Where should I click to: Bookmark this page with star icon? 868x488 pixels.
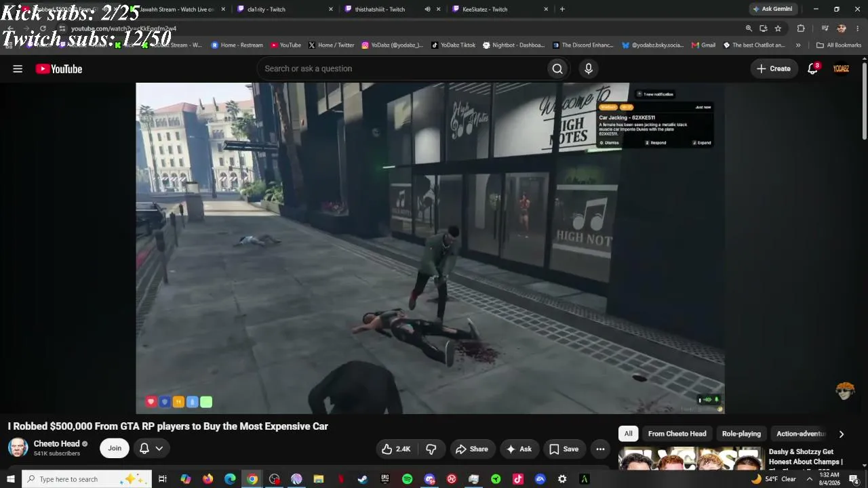point(778,28)
